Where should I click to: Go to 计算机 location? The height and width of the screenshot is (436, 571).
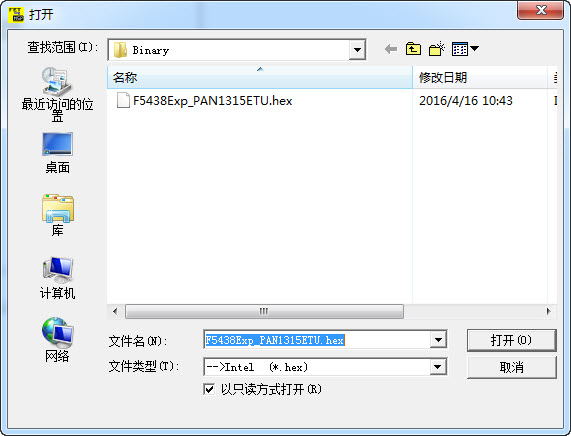(x=58, y=278)
